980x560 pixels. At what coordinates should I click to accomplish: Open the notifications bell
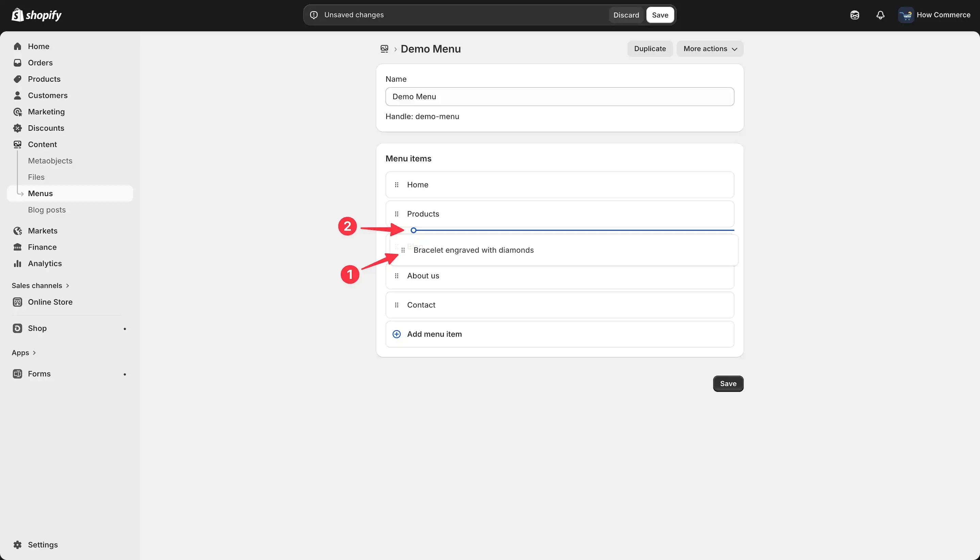(x=880, y=15)
